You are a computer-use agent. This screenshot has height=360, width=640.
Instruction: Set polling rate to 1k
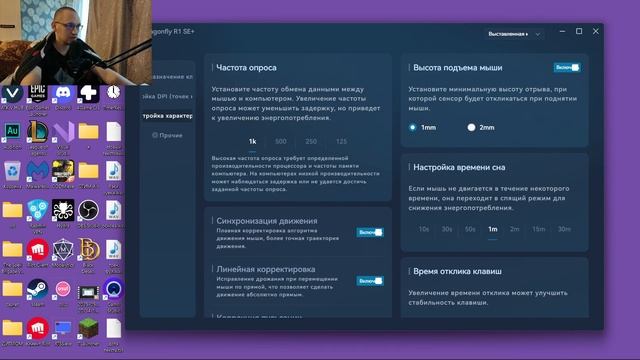tap(252, 141)
